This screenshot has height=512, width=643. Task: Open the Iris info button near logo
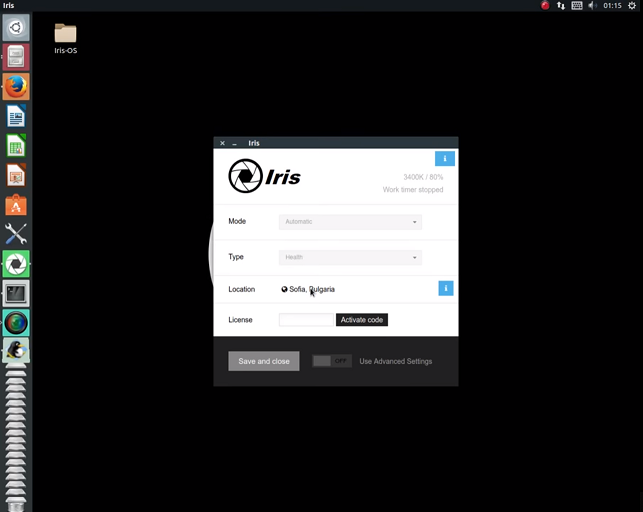point(445,158)
